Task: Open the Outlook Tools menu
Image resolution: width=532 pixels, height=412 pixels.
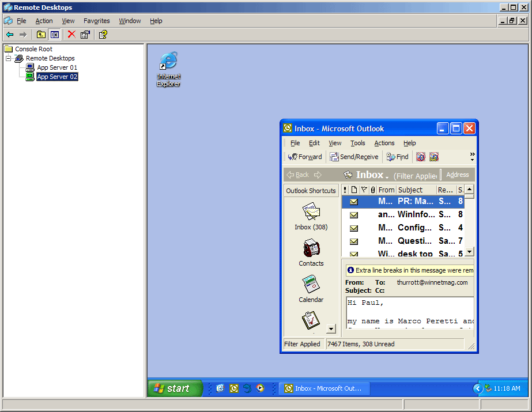Action: [357, 143]
